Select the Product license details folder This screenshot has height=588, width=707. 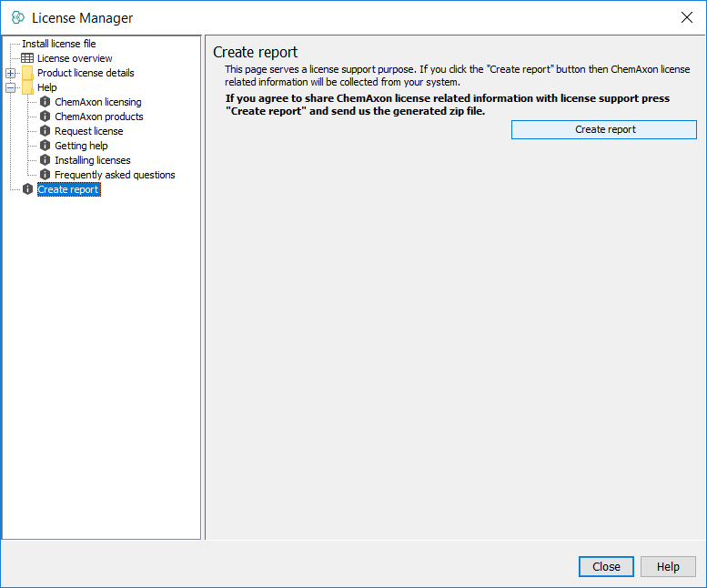pos(85,73)
